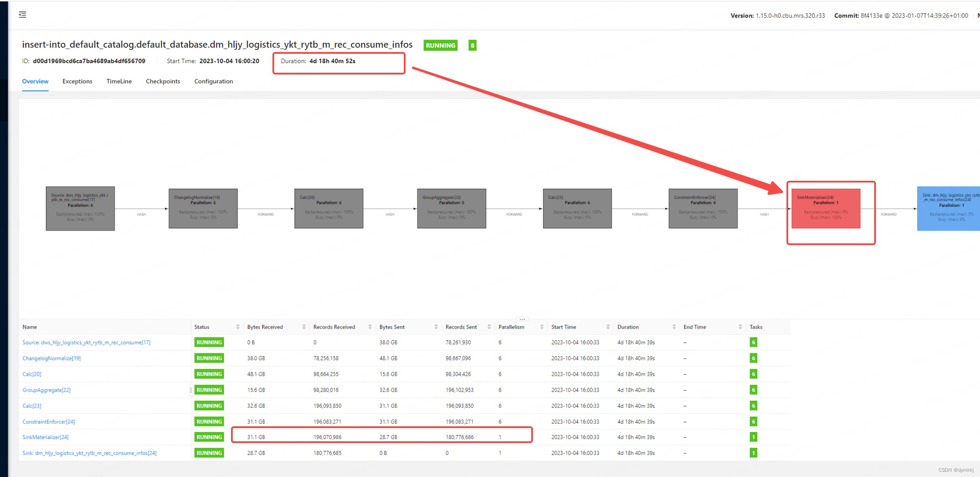Click the panel resize handle with dots
The height and width of the screenshot is (477, 980).
[522, 319]
